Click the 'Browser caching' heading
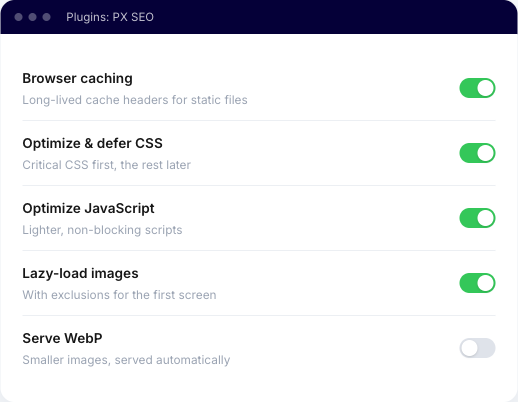Image resolution: width=518 pixels, height=402 pixels. tap(77, 79)
